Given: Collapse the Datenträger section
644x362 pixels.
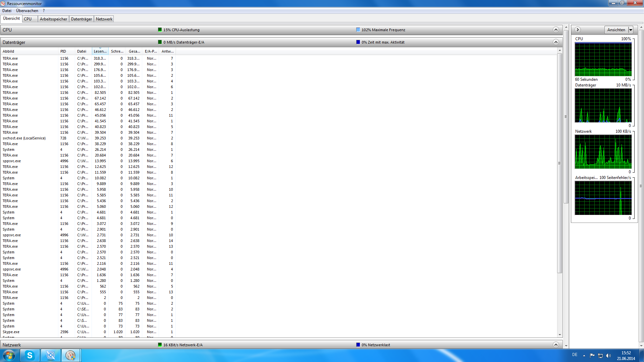Looking at the screenshot, I should coord(556,42).
